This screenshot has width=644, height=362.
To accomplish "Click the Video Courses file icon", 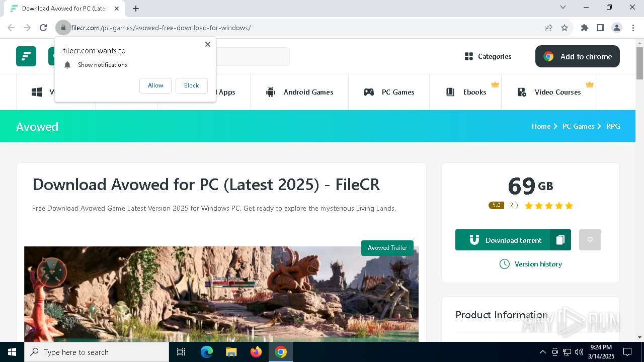I will pos(522,92).
